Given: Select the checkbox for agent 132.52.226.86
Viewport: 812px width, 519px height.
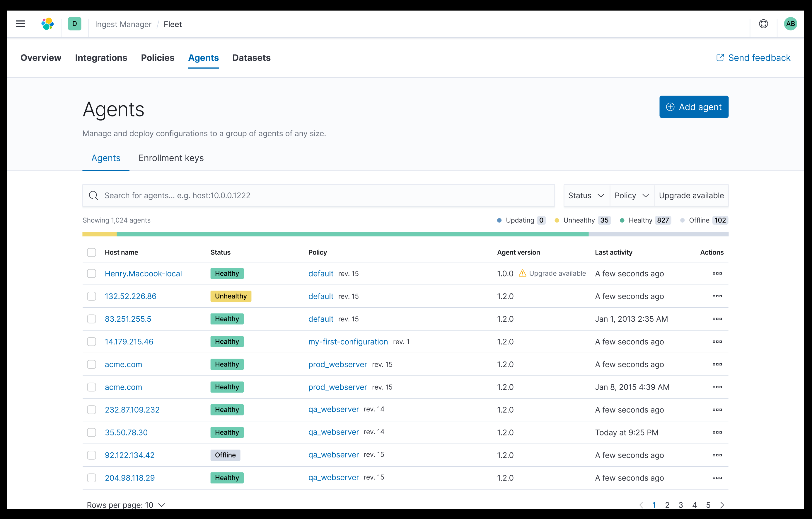Looking at the screenshot, I should tap(91, 296).
